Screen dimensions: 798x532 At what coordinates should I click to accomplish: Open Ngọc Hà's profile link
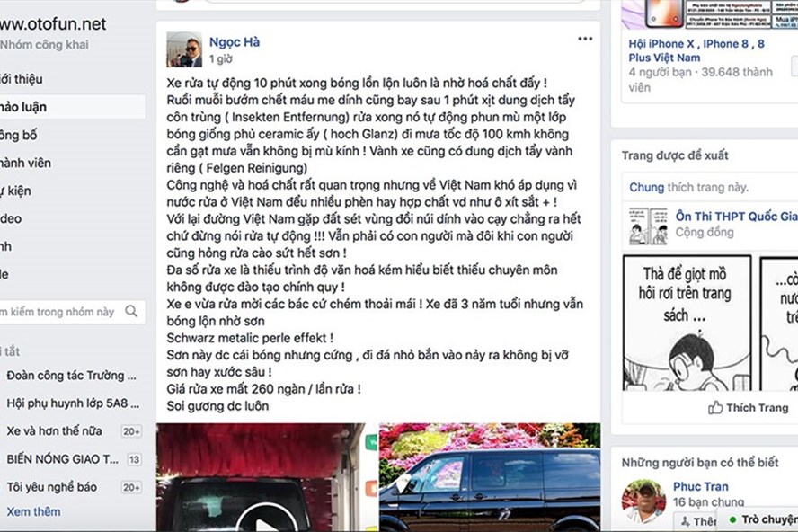tap(235, 41)
